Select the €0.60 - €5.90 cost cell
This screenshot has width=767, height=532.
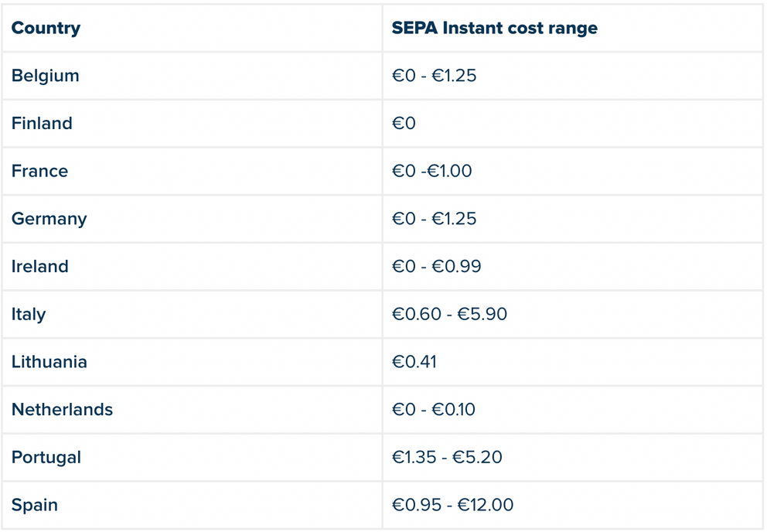(x=449, y=315)
